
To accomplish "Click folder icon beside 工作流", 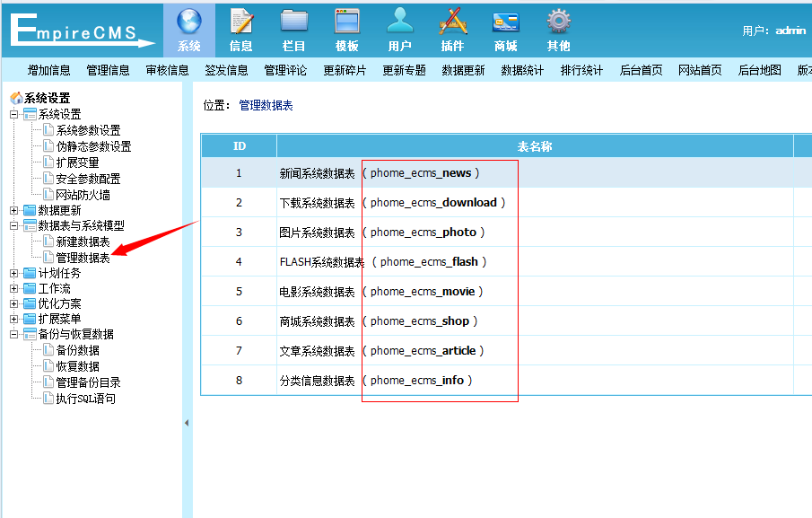I will (30, 288).
